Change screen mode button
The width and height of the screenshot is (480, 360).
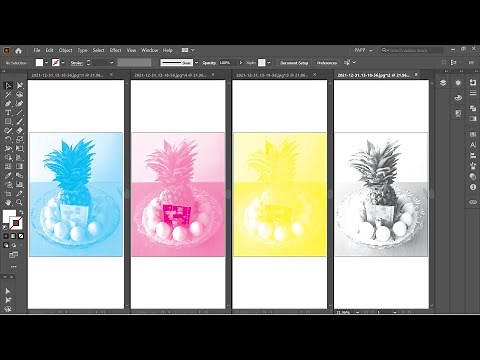click(x=14, y=255)
